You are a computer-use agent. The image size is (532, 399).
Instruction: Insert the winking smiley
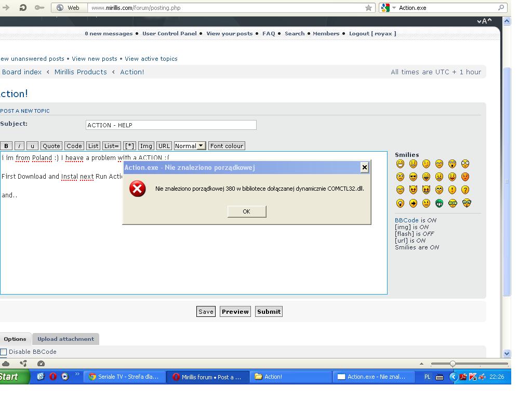click(426, 164)
